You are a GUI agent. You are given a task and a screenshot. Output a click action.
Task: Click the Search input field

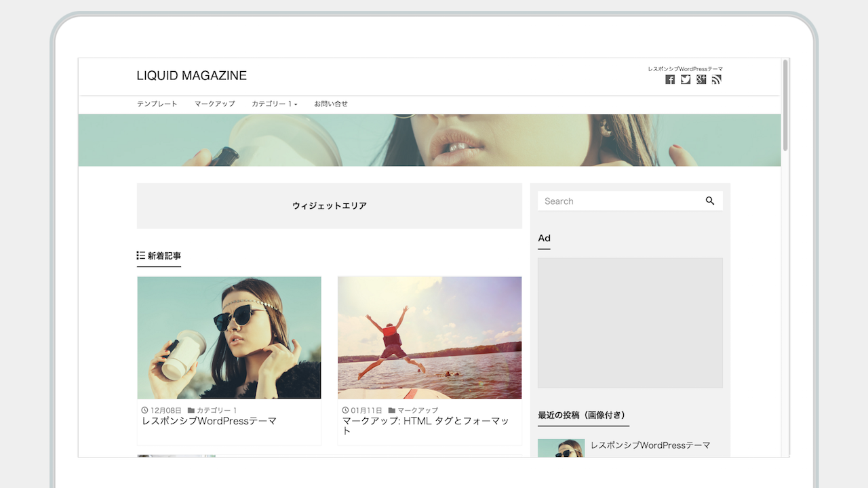click(617, 201)
